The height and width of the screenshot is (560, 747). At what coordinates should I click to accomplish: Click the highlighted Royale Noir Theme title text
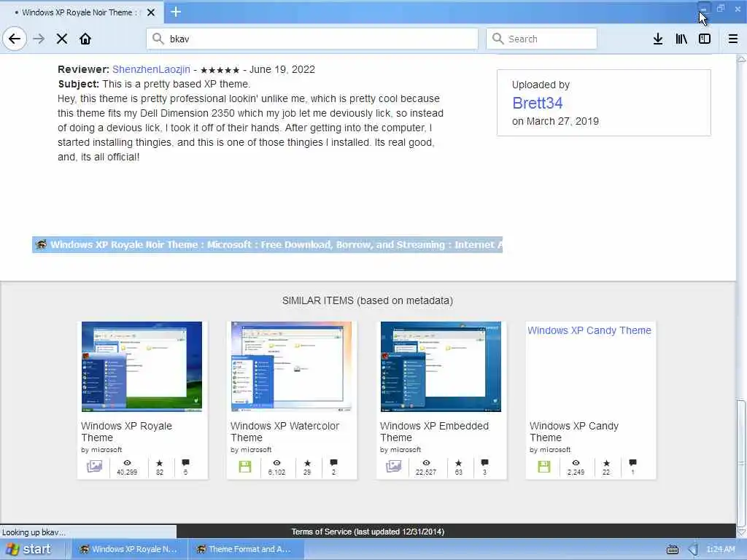tap(267, 245)
